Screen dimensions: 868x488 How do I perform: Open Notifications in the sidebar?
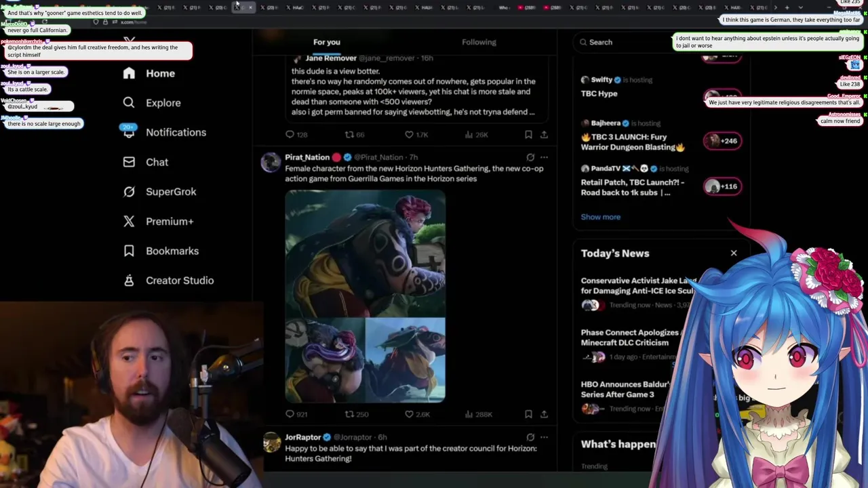click(176, 132)
